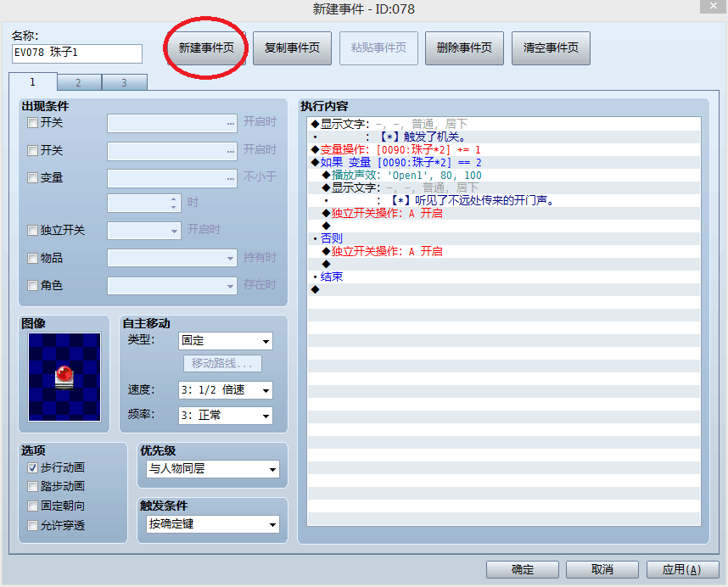Click the 变量 selection field
The width and height of the screenshot is (728, 587).
172,179
